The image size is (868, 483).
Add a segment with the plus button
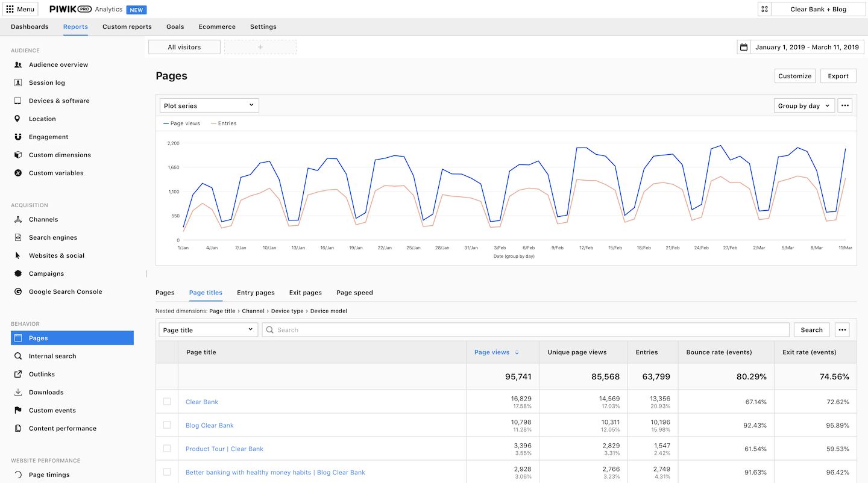click(260, 47)
